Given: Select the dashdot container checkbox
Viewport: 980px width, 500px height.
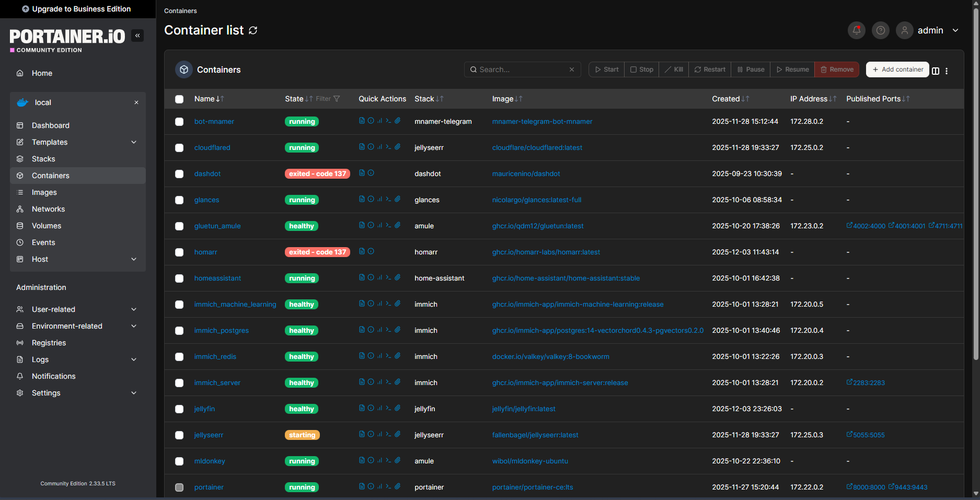Looking at the screenshot, I should click(x=179, y=174).
